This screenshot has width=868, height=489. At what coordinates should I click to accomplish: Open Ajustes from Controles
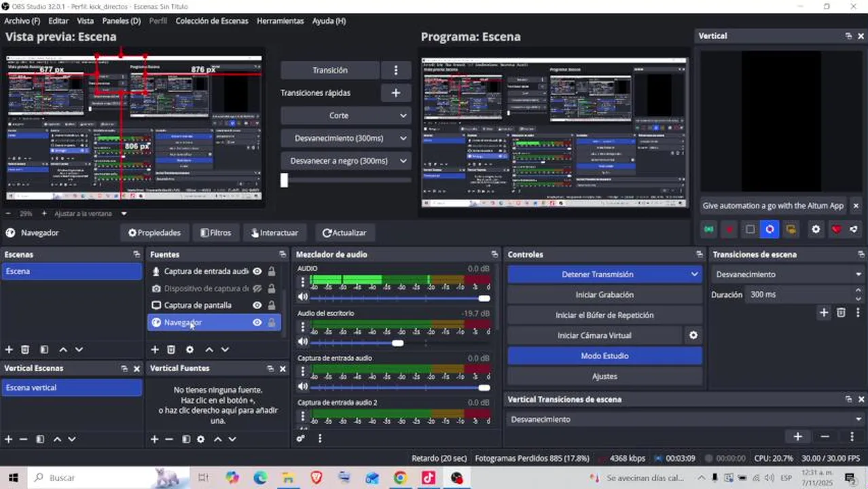pos(604,376)
